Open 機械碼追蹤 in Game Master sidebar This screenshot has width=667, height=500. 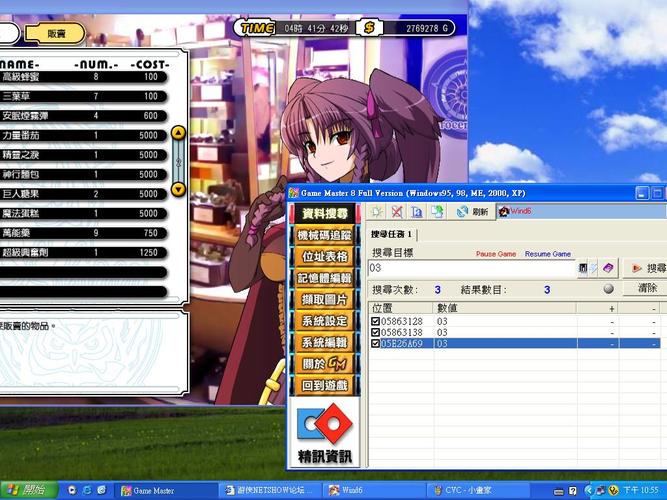325,235
